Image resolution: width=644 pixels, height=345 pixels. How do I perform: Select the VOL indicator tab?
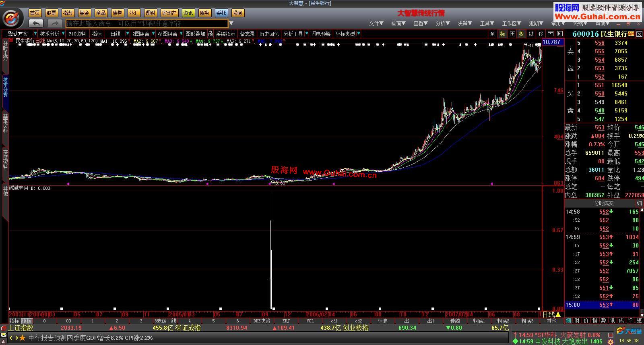point(310,321)
